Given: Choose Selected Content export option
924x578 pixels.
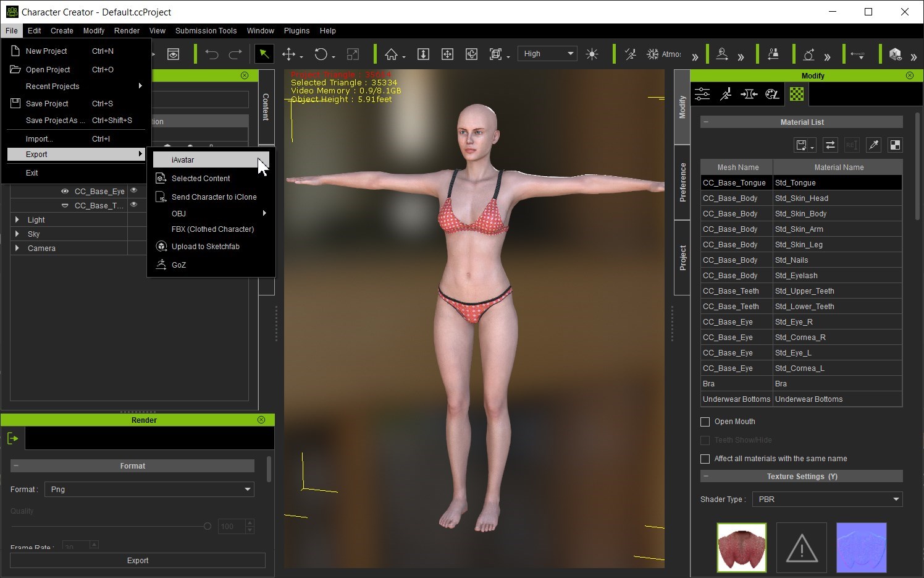Looking at the screenshot, I should 211,178.
